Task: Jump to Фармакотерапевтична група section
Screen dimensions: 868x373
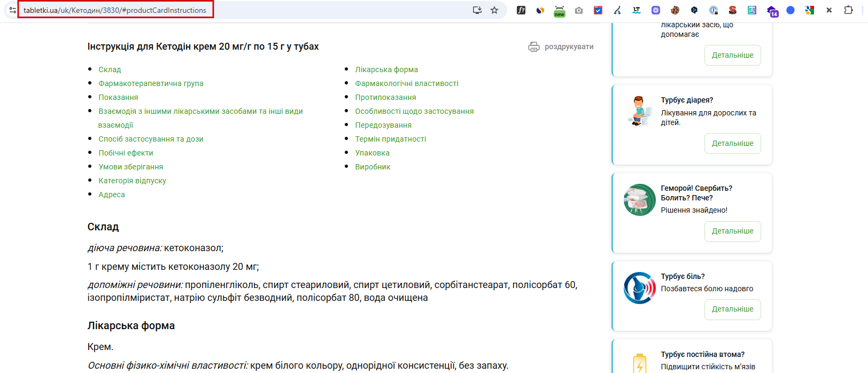Action: click(151, 83)
